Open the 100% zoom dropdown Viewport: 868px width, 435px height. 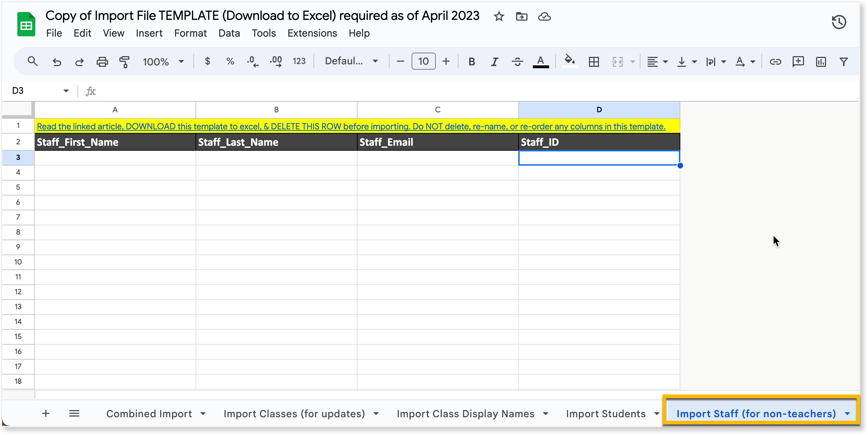coord(163,61)
